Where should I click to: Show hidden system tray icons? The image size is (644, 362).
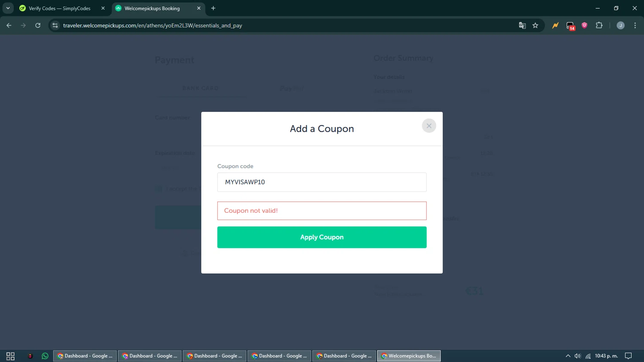tap(568, 356)
